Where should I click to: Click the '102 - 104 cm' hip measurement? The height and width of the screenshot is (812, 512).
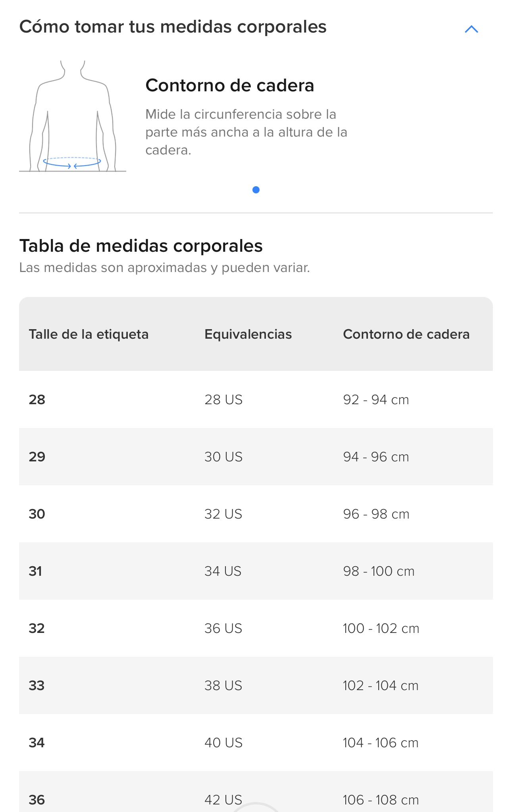coord(381,685)
